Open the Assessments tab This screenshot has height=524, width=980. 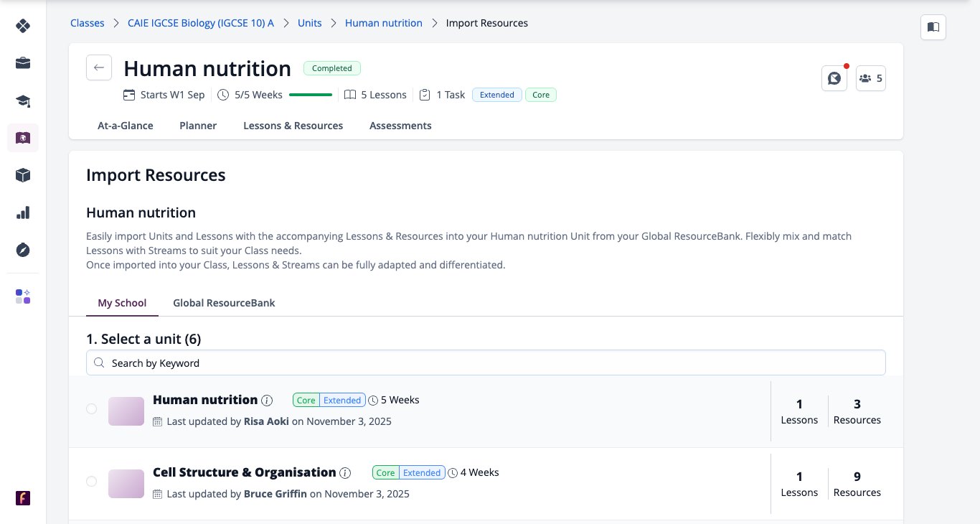pos(400,126)
